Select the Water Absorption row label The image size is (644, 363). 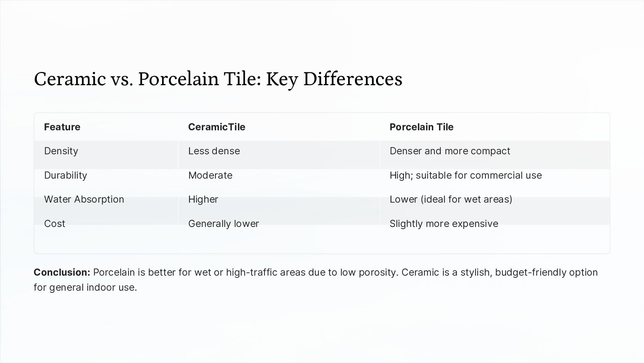click(84, 199)
